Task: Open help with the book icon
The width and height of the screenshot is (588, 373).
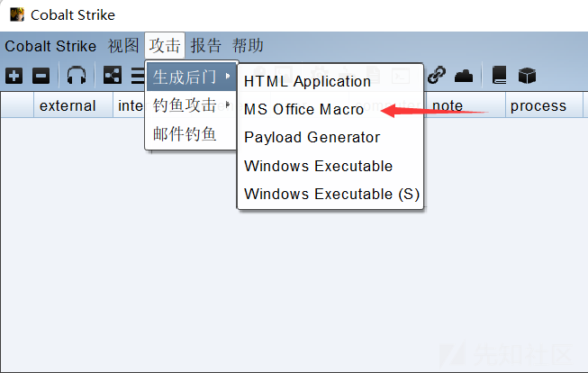Action: 500,76
